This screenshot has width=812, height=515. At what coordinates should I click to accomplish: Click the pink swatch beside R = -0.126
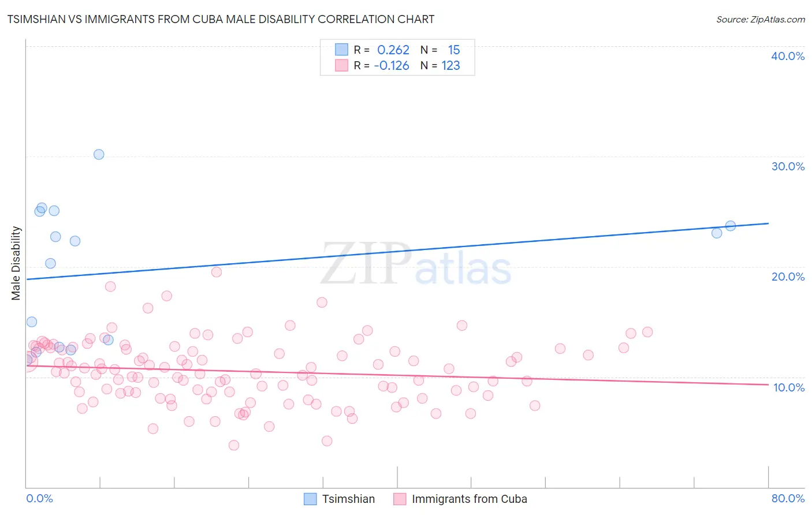coord(341,65)
